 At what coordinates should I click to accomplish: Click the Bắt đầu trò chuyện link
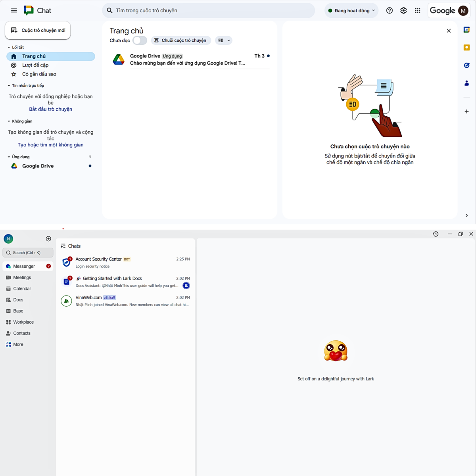pyautogui.click(x=50, y=109)
